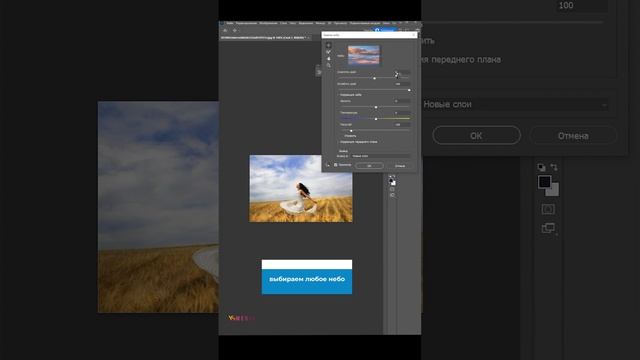Toggle the Preview checkbox in sky dialog
This screenshot has height=360, width=640.
tap(336, 165)
